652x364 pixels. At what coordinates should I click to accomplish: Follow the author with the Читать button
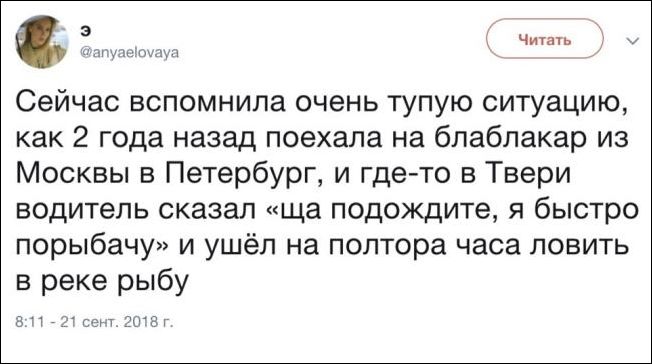click(x=545, y=40)
